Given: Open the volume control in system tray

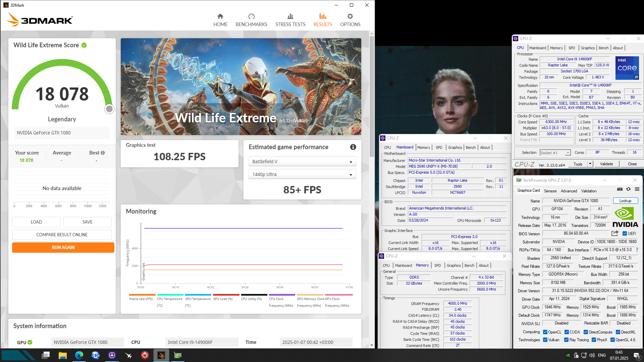Looking at the screenshot, I should (x=592, y=355).
